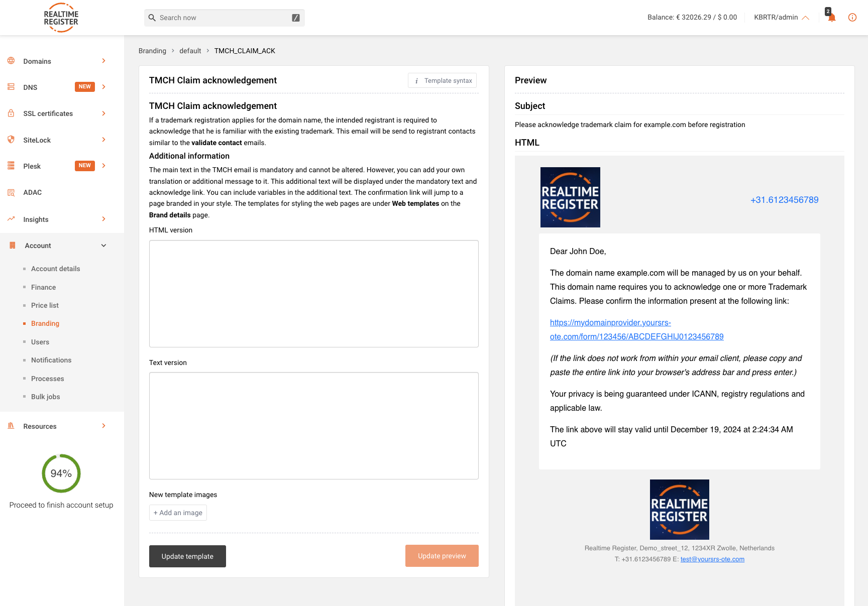Click Proceed to finish account setup text
The image size is (868, 606).
(61, 505)
